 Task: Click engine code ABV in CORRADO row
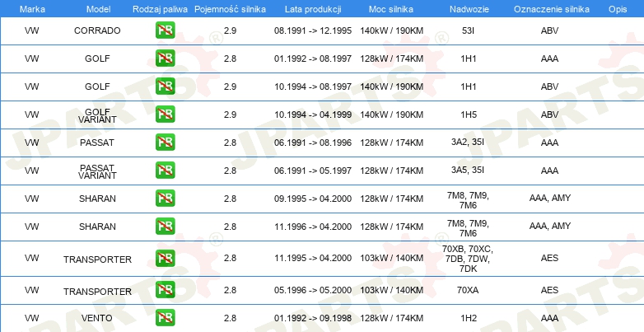point(549,30)
